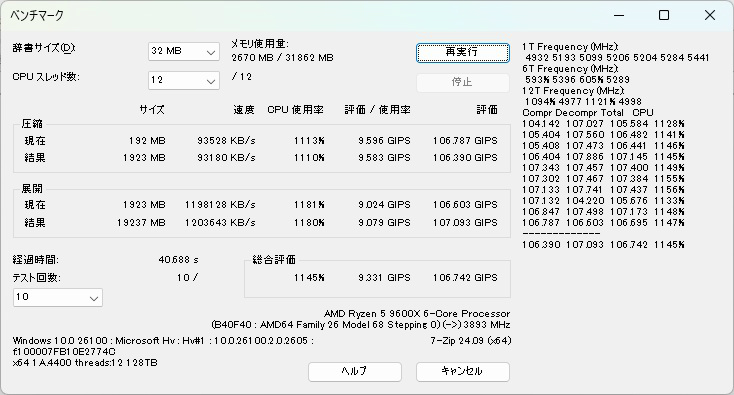Image resolution: width=734 pixels, height=395 pixels.
Task: Click the compression rating 106.390 GIPS
Action: pos(465,158)
